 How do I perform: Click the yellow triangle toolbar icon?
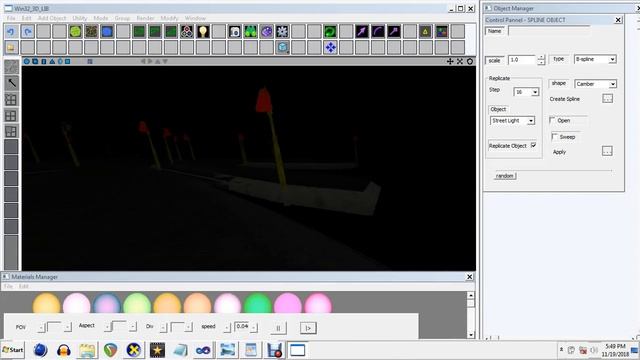point(425,31)
